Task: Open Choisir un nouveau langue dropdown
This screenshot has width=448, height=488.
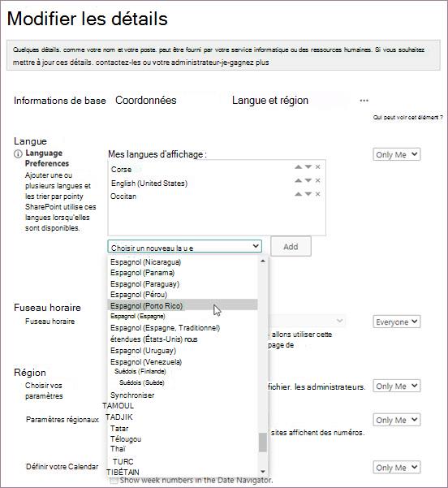Action: pyautogui.click(x=185, y=247)
